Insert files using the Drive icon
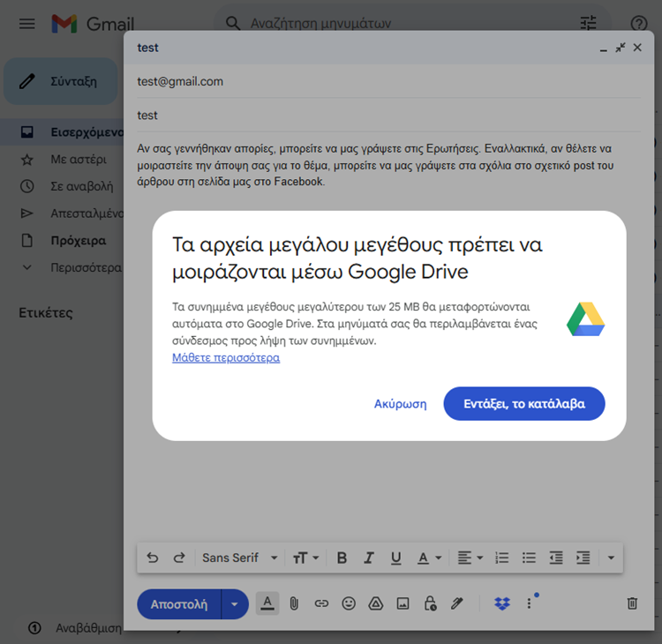The height and width of the screenshot is (644, 662). click(375, 603)
